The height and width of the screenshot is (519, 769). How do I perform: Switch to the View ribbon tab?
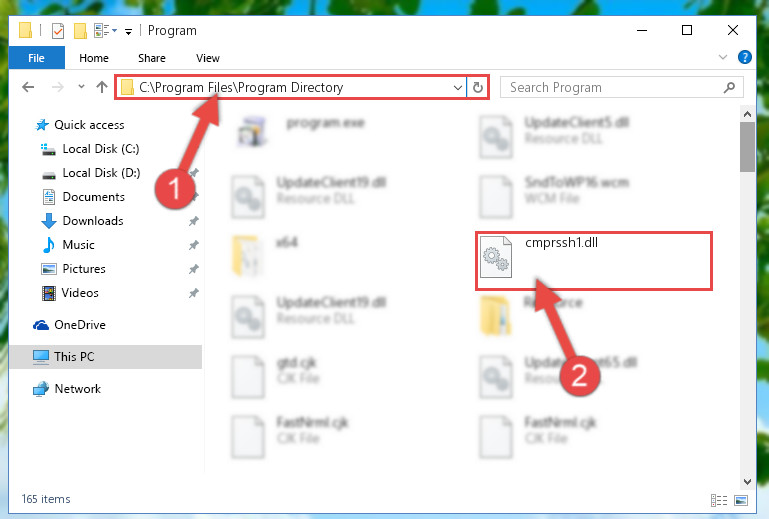[207, 58]
